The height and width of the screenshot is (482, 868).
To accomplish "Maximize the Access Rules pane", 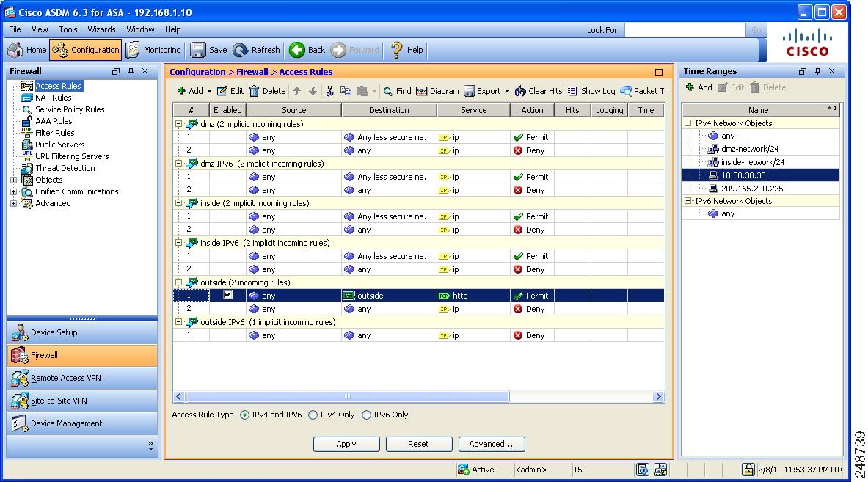I will 659,72.
